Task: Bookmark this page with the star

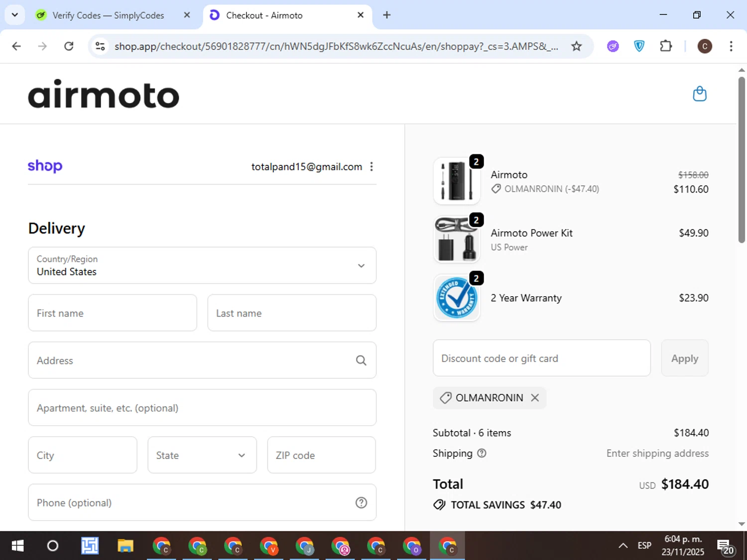Action: (x=576, y=46)
